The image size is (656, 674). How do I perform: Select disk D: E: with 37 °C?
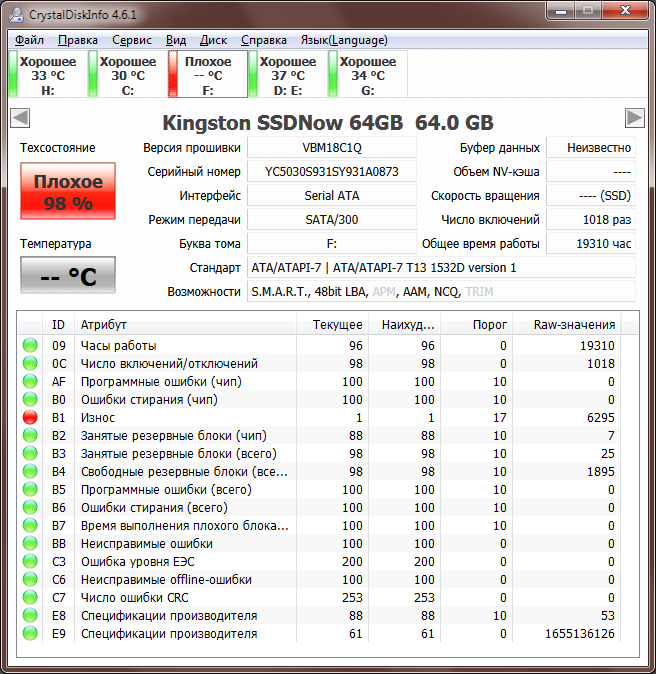tap(288, 74)
